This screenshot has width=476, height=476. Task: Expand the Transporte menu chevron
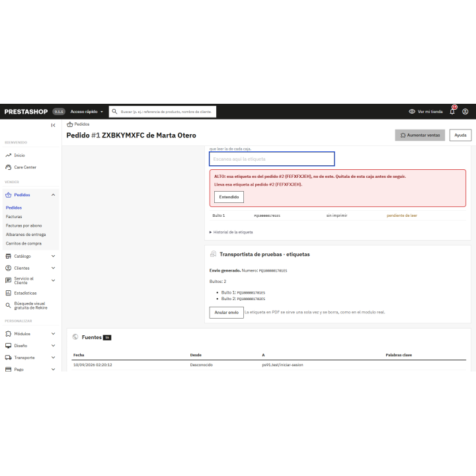(x=53, y=358)
